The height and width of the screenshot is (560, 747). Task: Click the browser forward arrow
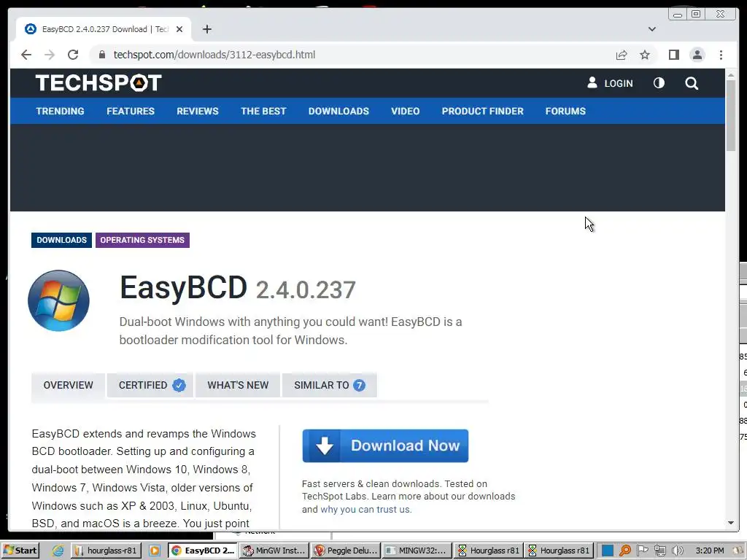click(x=50, y=55)
